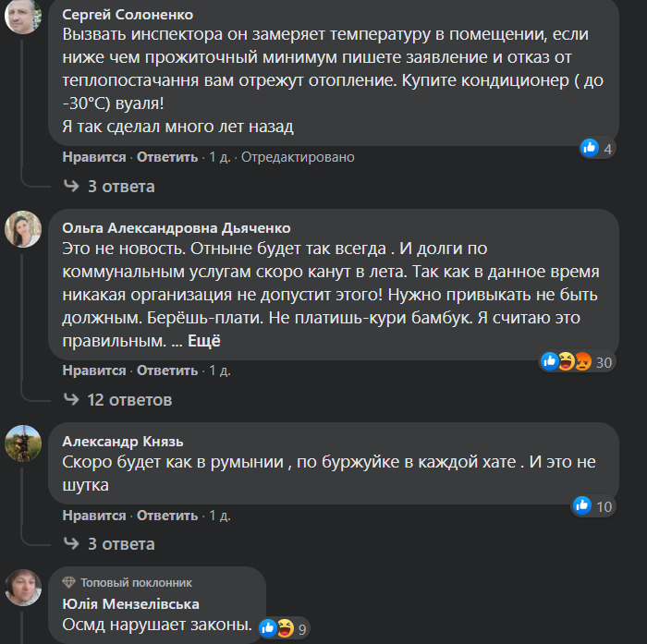The height and width of the screenshot is (644, 647).
Task: Click Юлія Мензелівська's profile avatar
Action: pyautogui.click(x=23, y=588)
